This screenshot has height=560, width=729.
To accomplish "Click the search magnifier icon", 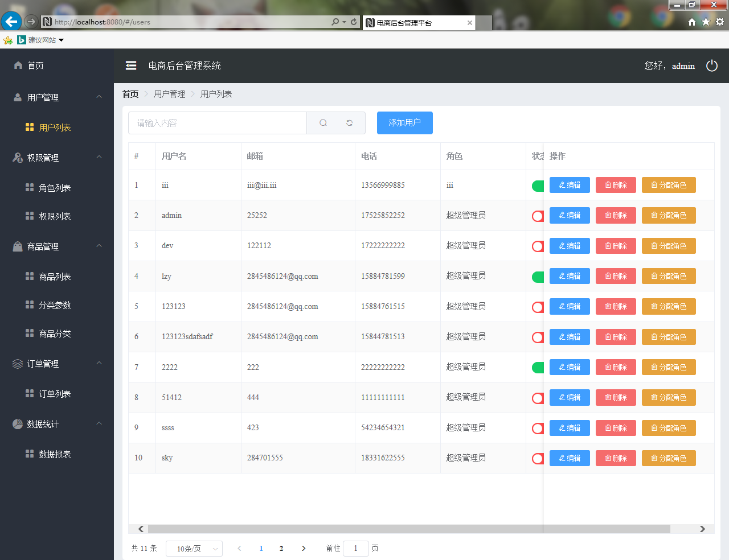I will tap(323, 123).
